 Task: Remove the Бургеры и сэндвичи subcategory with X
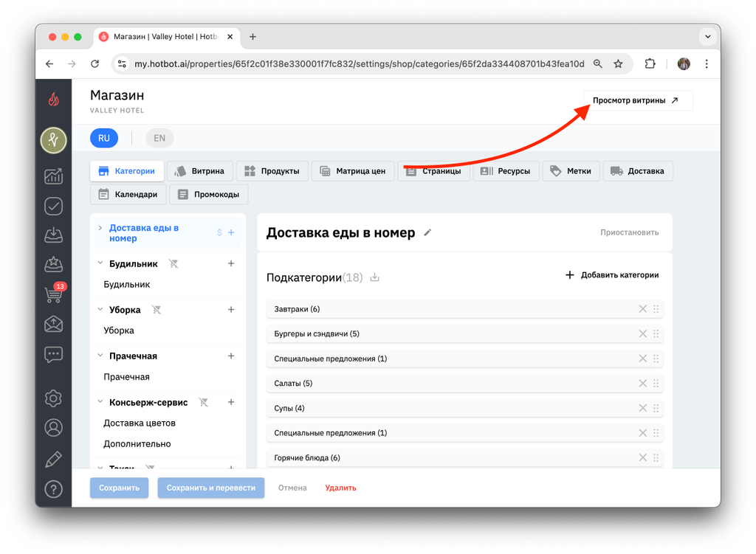tap(643, 334)
